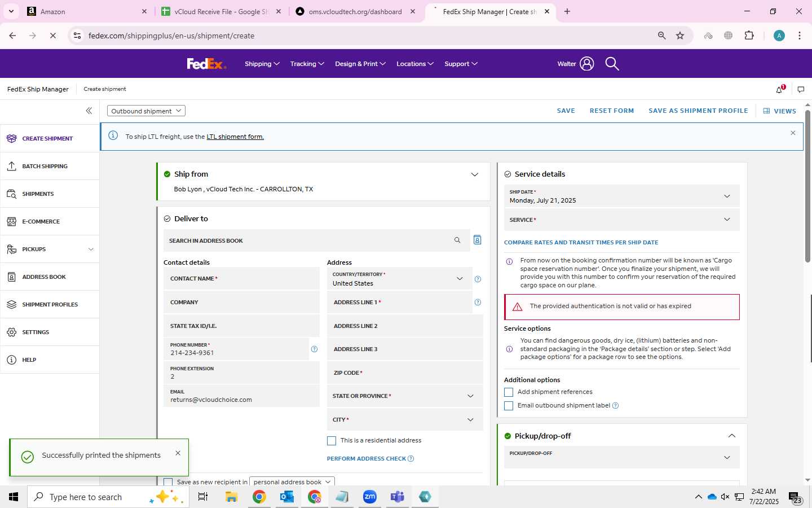This screenshot has height=508, width=812.
Task: Select Batch Shipping in sidebar
Action: [x=50, y=166]
